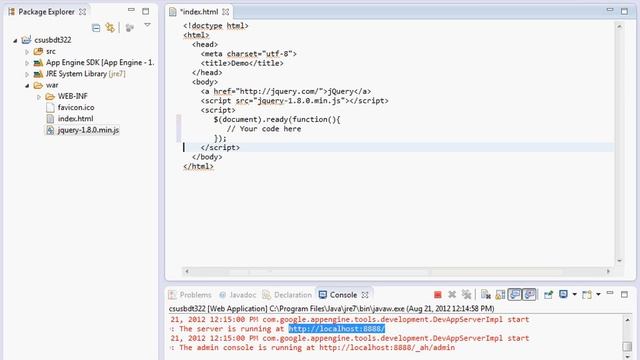Close the *index.html editor tab
Image resolution: width=640 pixels, height=360 pixels.
226,12
